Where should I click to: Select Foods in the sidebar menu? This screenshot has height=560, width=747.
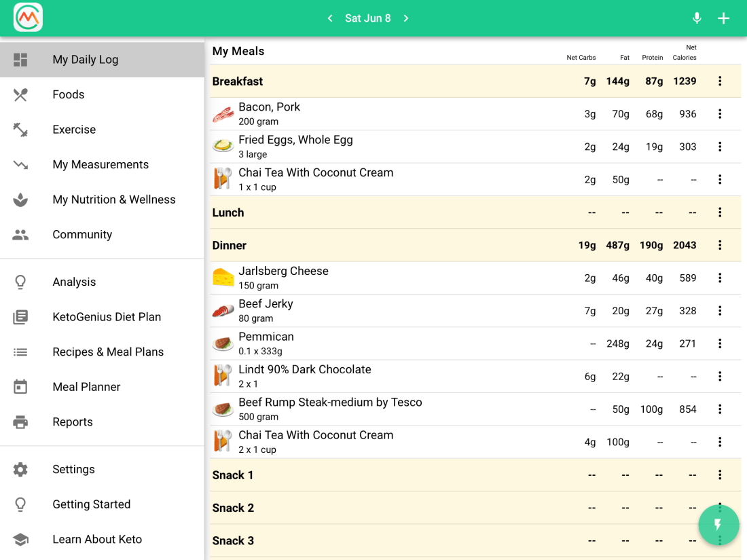tap(69, 94)
